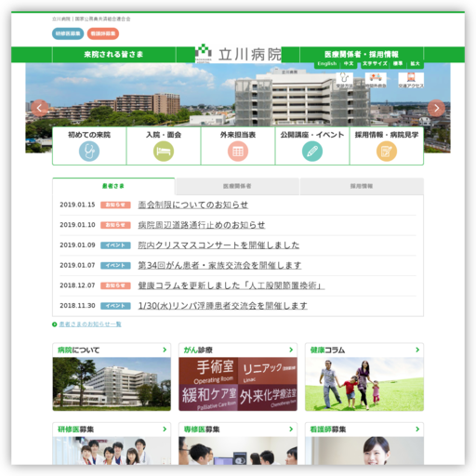
Task: Open the family on grass photo thumbnail
Action: 364,384
